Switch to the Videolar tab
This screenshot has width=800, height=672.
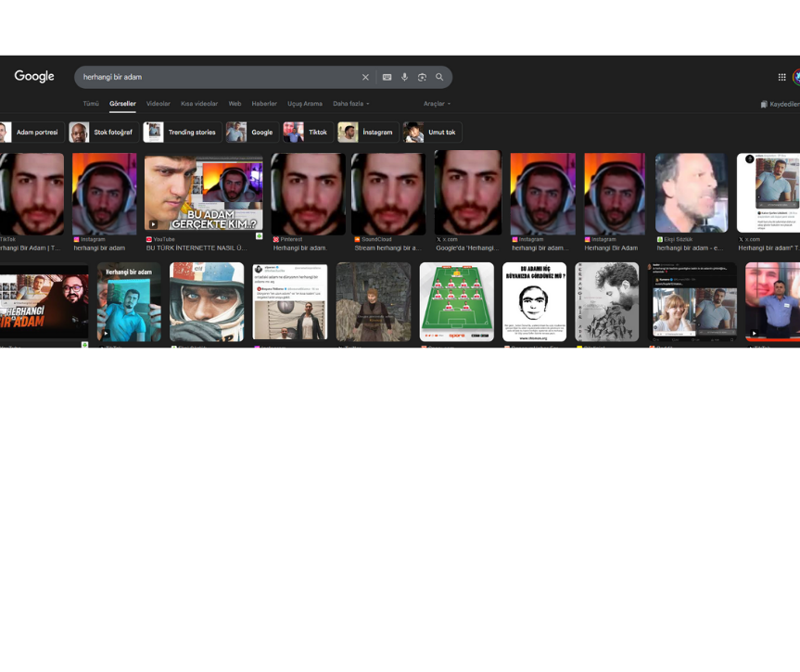tap(159, 104)
